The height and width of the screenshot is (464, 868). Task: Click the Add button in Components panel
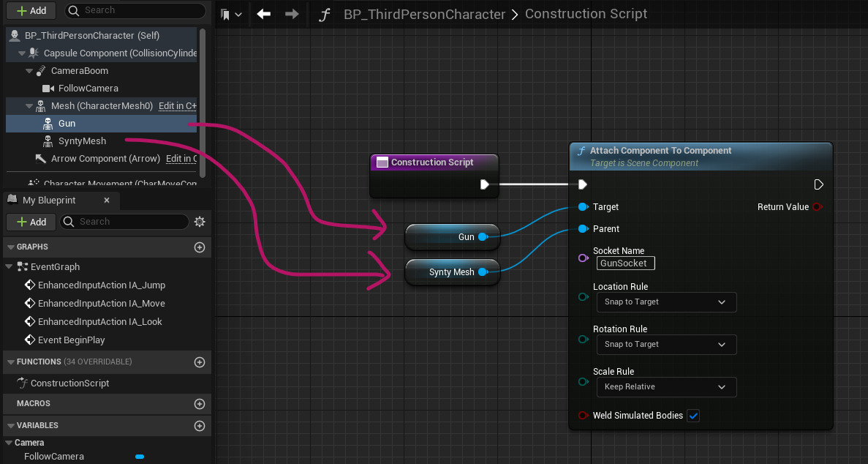click(31, 10)
